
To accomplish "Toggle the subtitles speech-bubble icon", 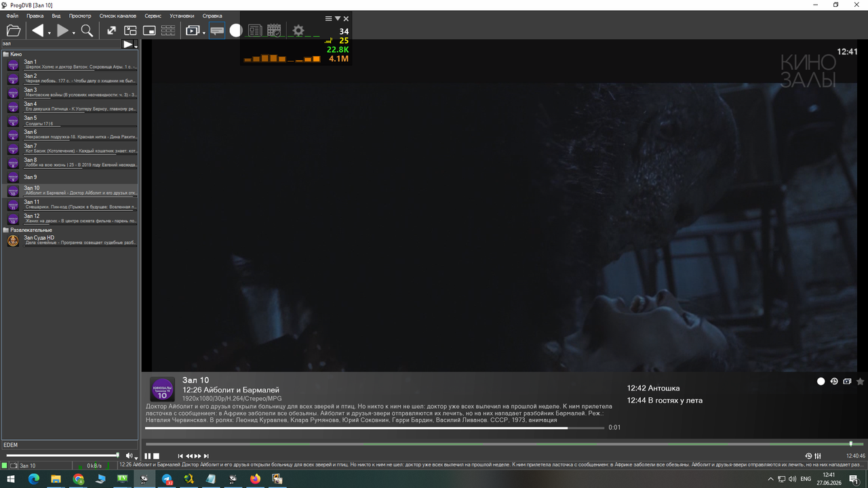I will pyautogui.click(x=217, y=30).
